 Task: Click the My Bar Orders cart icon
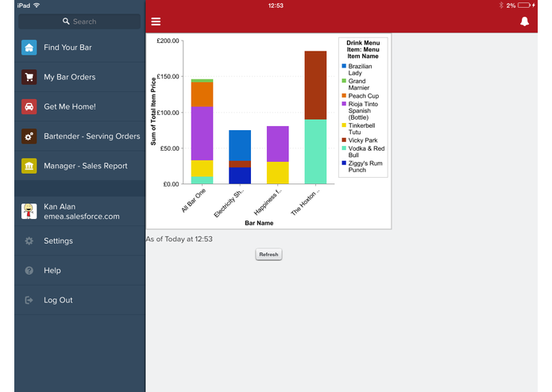(29, 77)
